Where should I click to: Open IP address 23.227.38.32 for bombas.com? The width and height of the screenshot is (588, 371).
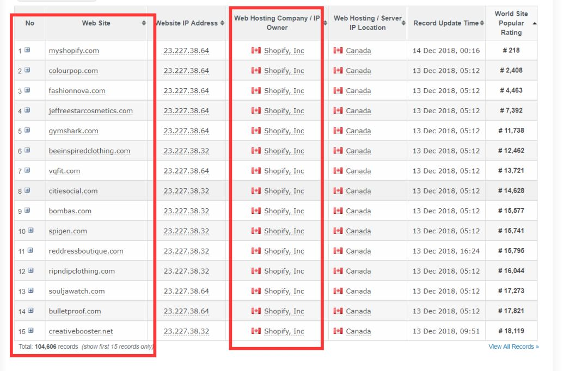click(x=186, y=211)
